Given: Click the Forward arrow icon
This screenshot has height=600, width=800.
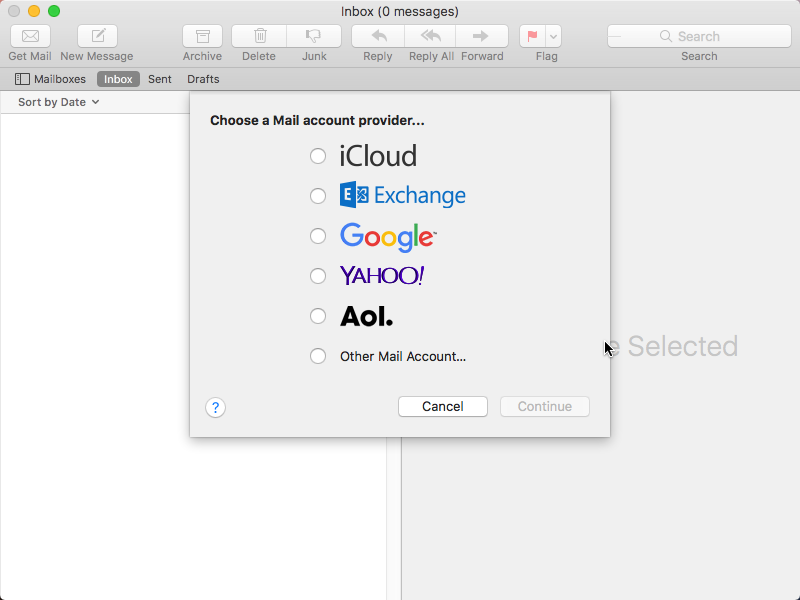Looking at the screenshot, I should [482, 36].
